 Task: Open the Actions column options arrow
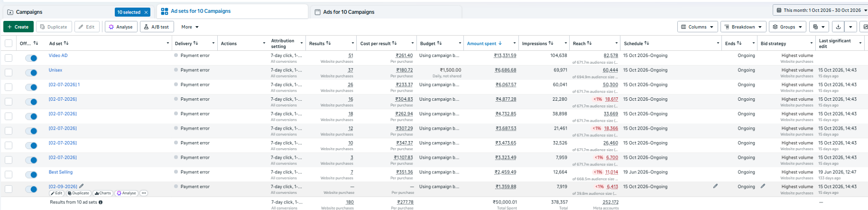264,43
